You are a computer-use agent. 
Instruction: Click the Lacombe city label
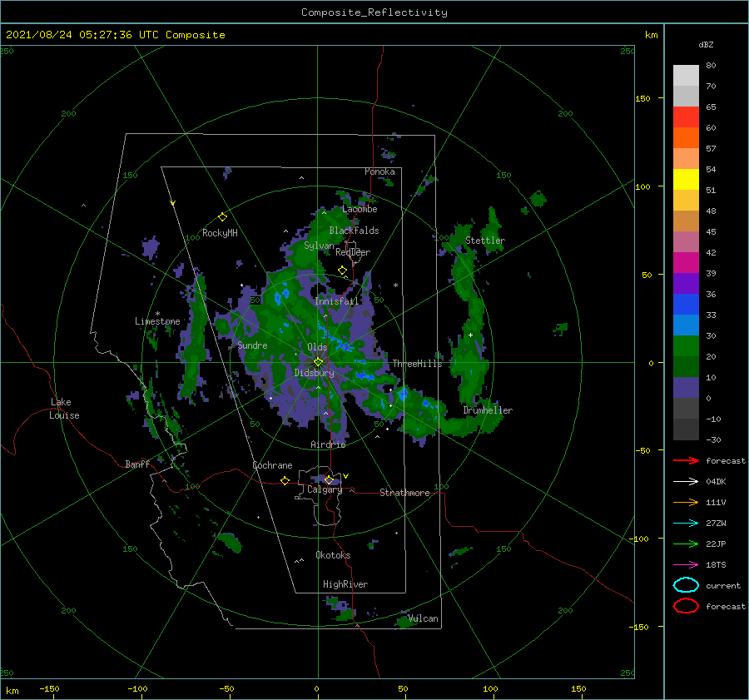click(x=360, y=209)
